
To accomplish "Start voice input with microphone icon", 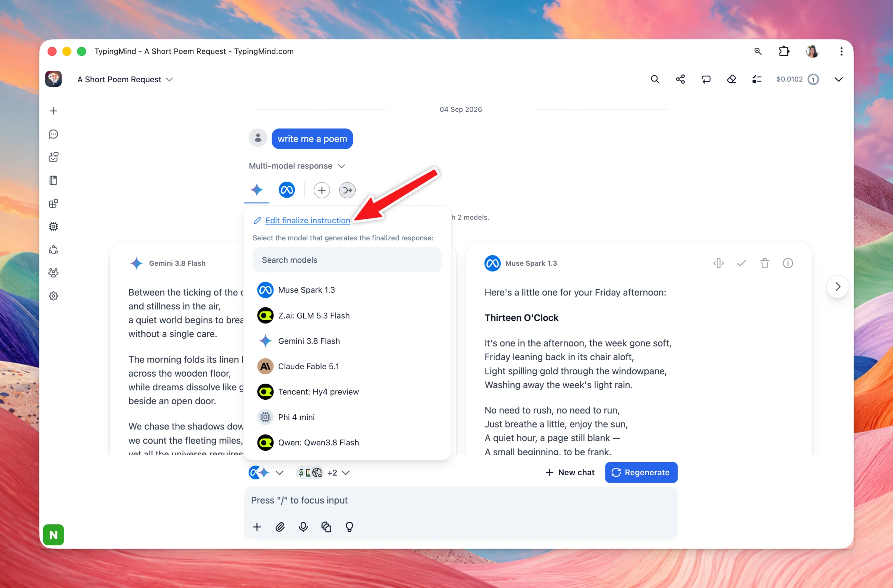I will (303, 527).
